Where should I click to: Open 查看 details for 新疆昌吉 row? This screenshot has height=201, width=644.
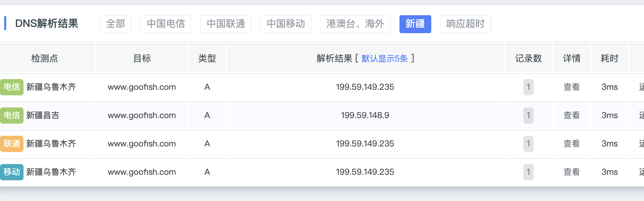coord(571,115)
